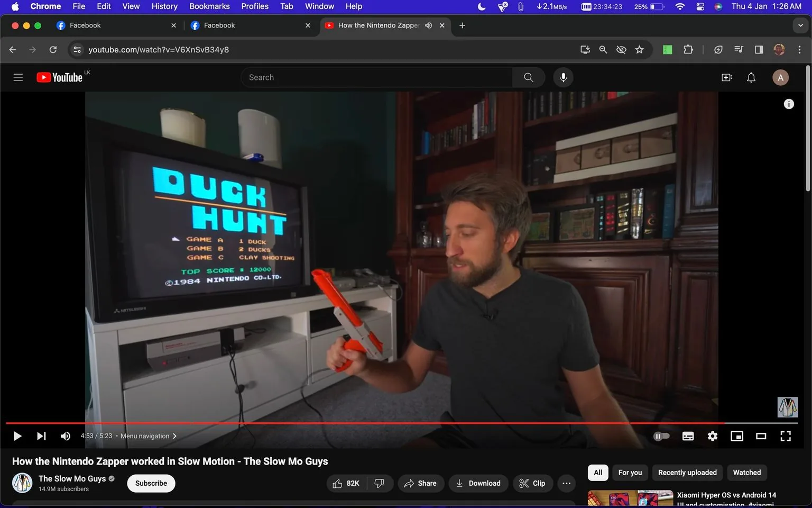Enter fullscreen mode on the video
Viewport: 812px width, 508px height.
tap(786, 436)
